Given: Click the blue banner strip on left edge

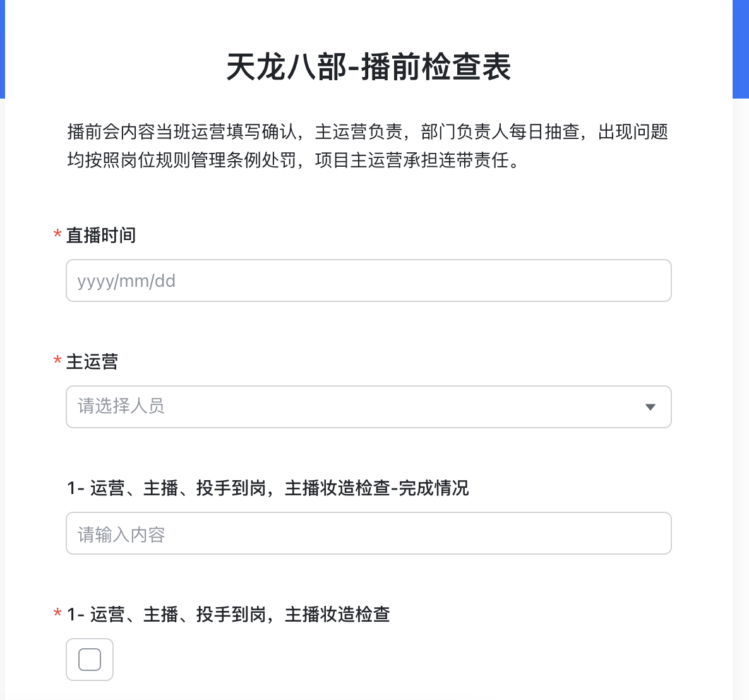Looking at the screenshot, I should click(x=2, y=49).
